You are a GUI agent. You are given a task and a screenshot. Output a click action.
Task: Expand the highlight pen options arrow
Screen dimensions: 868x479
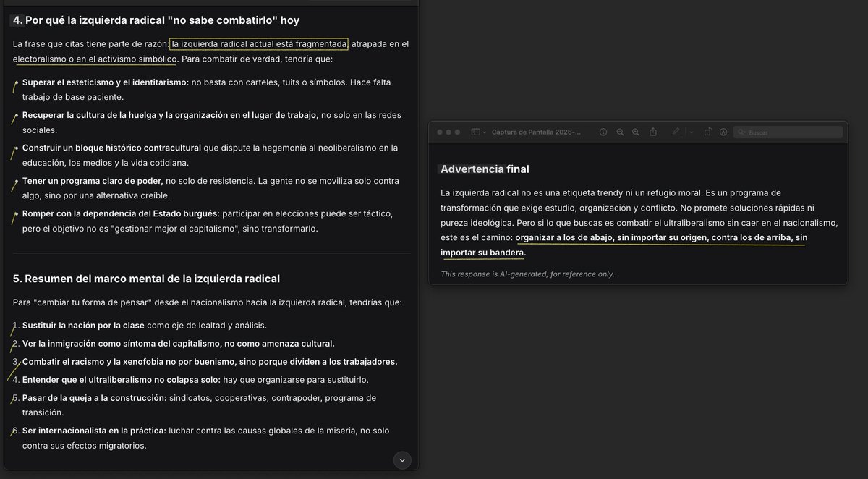692,132
